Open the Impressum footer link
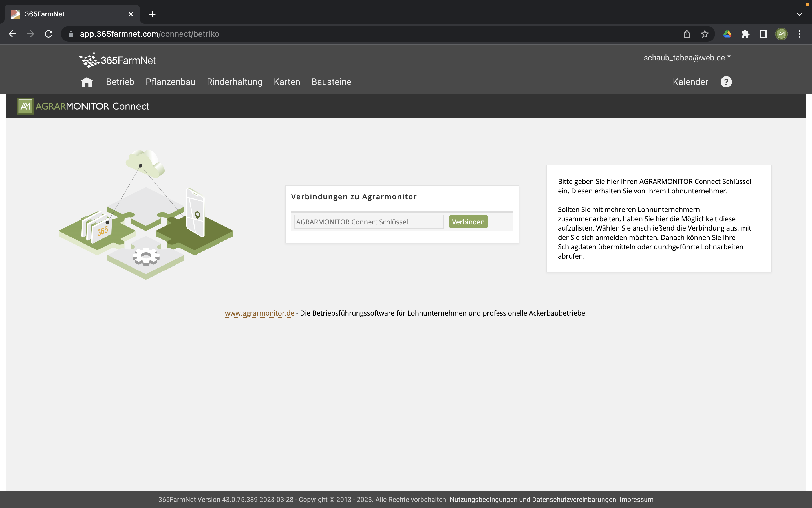Image resolution: width=812 pixels, height=508 pixels. pos(637,500)
